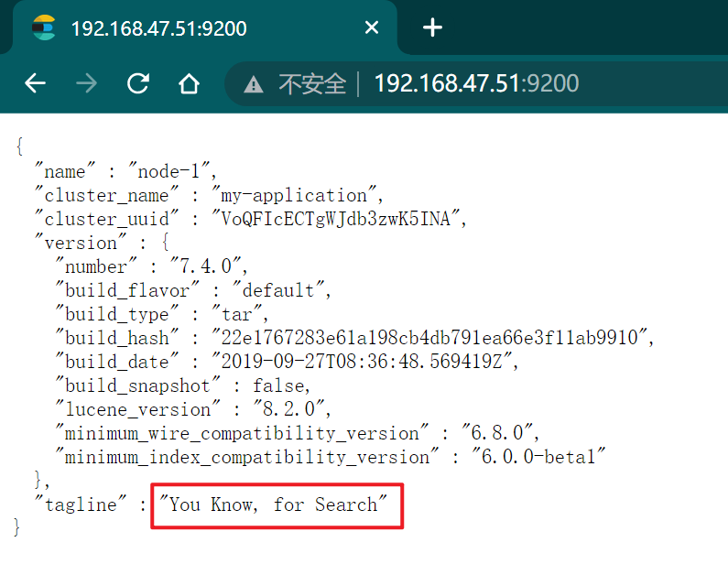Click minimum wire compatibility value "6.8.0"
728x564 pixels.
click(x=497, y=433)
